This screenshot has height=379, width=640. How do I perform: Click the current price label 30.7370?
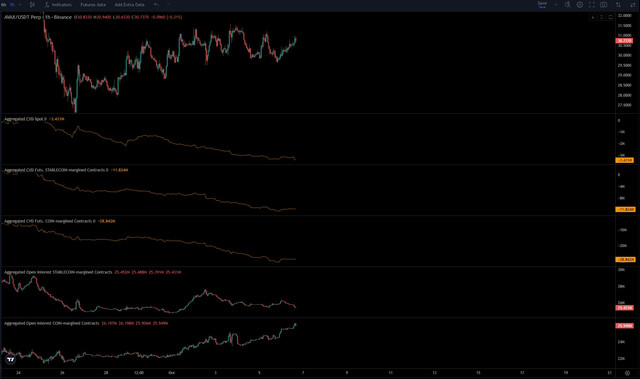pyautogui.click(x=624, y=41)
